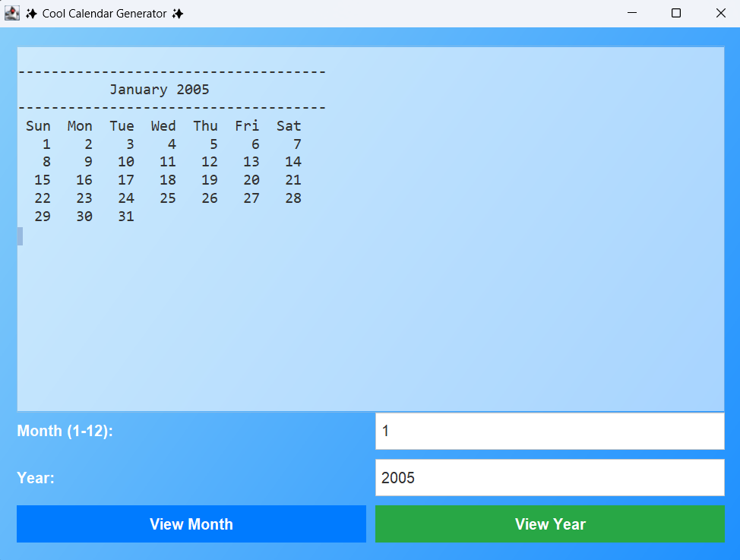Click day 14 in the calendar

(x=293, y=162)
